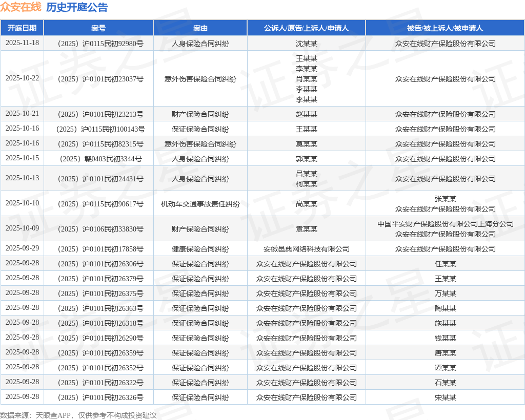Click the 被告/被上诉人/被申请人 header
This screenshot has height=420, width=525.
tap(445, 28)
